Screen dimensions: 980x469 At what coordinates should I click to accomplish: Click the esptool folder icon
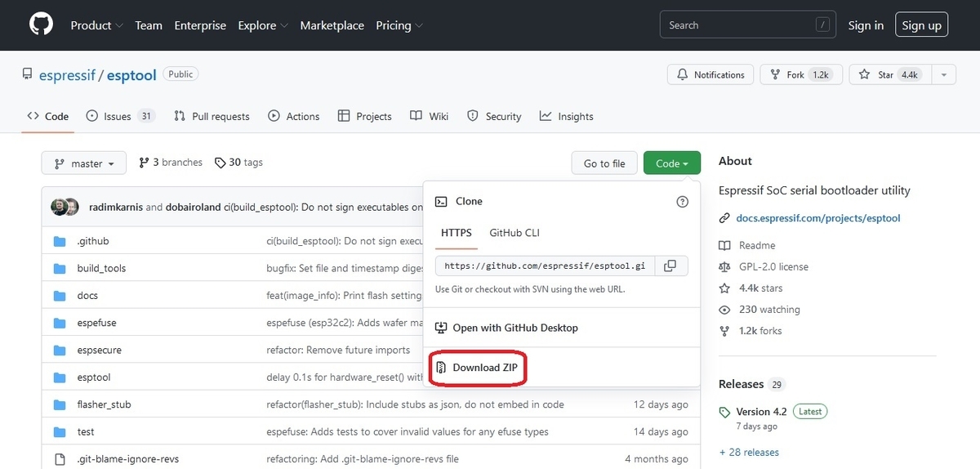(60, 377)
